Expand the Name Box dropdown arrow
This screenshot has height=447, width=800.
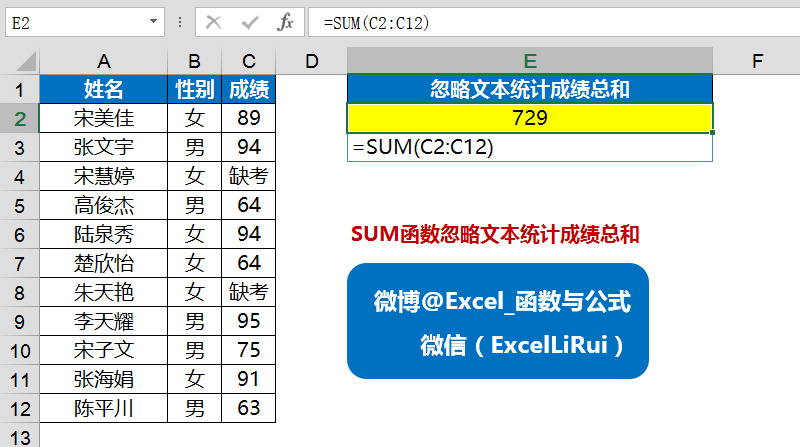[153, 21]
